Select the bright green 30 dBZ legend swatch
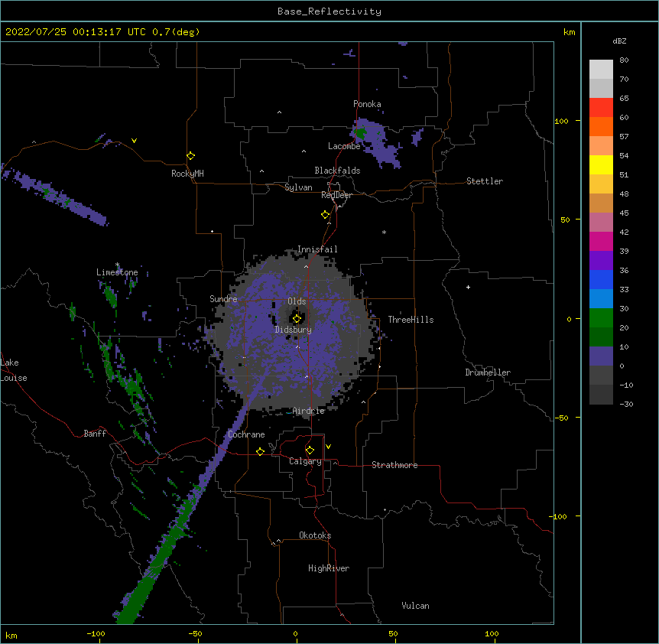The image size is (659, 644). (601, 318)
